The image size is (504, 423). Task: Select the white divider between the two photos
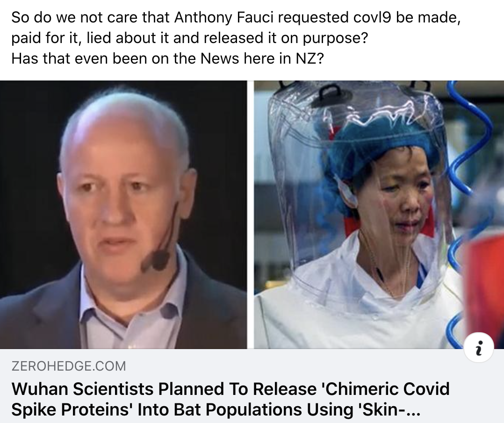tap(251, 215)
